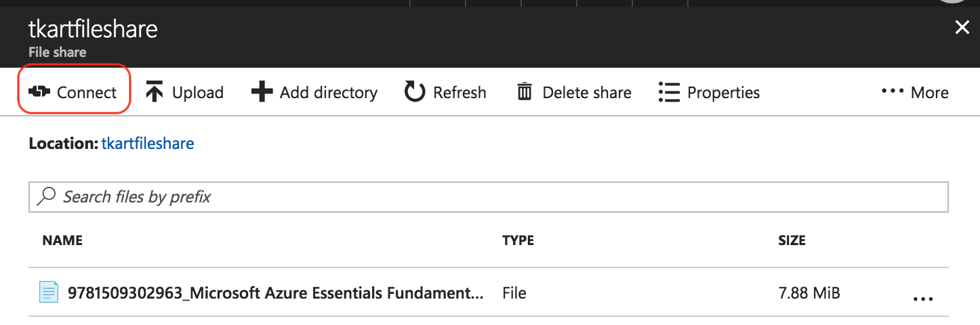Sort by the TYPE column header
Viewport: 980px width, 325px height.
pos(518,240)
